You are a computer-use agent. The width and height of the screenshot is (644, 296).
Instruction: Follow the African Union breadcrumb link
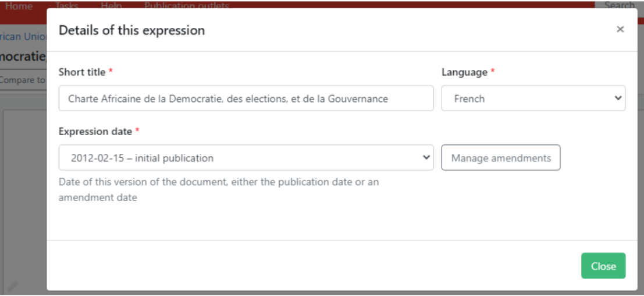coord(23,37)
